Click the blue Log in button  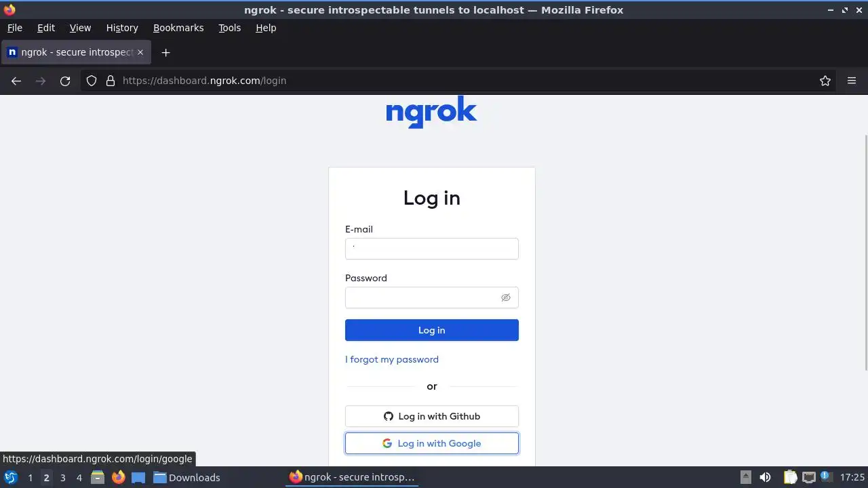[x=432, y=330]
